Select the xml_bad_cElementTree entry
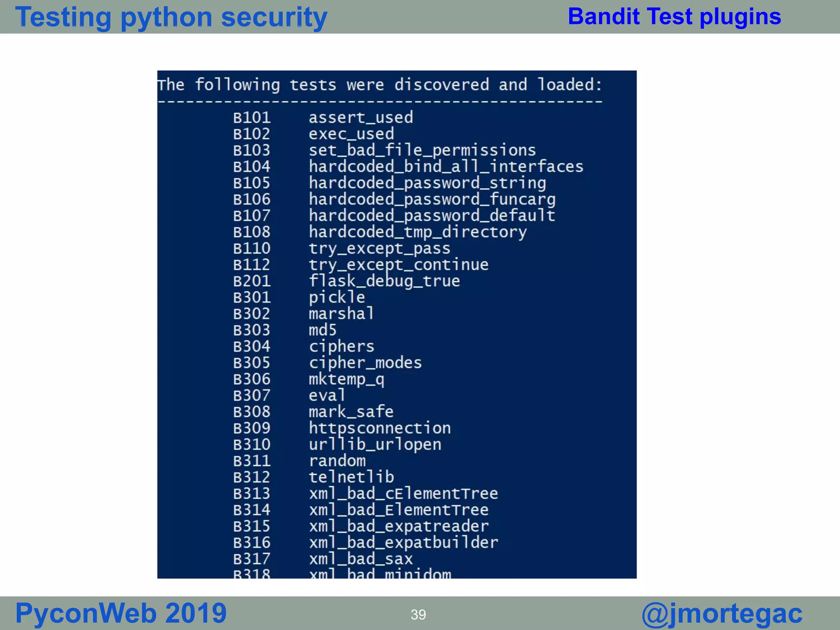The height and width of the screenshot is (630, 840). [404, 493]
